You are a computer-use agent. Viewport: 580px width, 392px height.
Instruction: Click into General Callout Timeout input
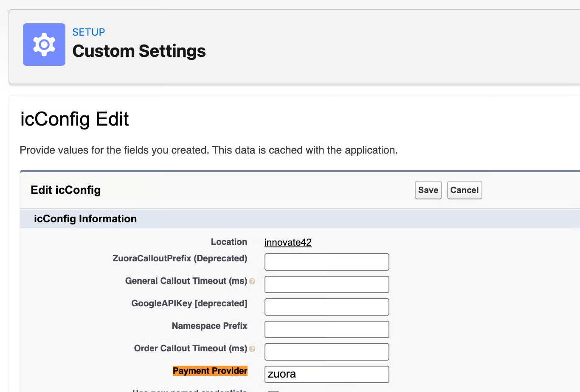coord(327,284)
